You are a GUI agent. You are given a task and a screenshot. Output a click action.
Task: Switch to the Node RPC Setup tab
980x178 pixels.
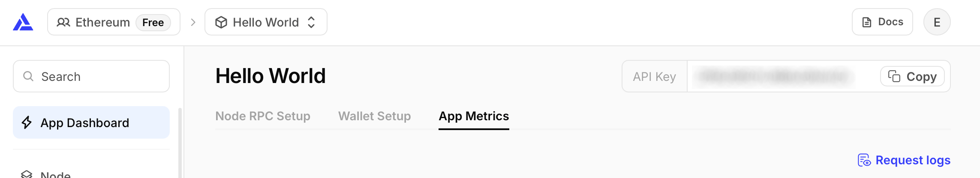[263, 116]
